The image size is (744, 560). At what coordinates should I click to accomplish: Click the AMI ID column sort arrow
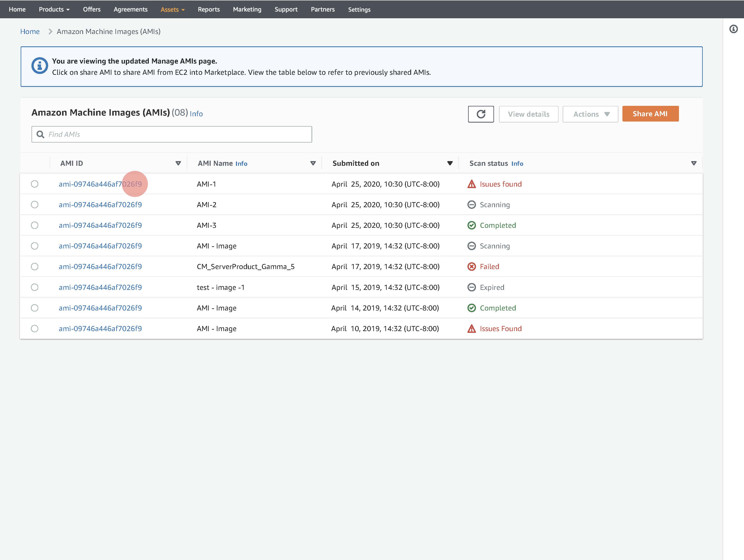point(178,163)
